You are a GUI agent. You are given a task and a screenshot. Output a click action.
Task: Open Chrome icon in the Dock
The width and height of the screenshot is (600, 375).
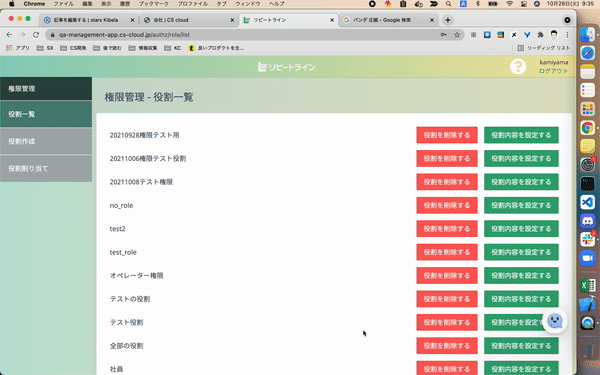tap(587, 127)
